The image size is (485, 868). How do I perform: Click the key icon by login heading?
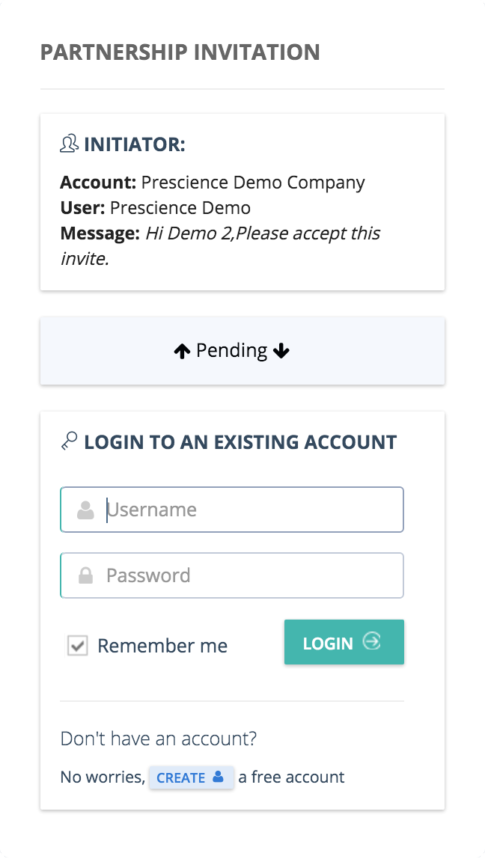(69, 441)
